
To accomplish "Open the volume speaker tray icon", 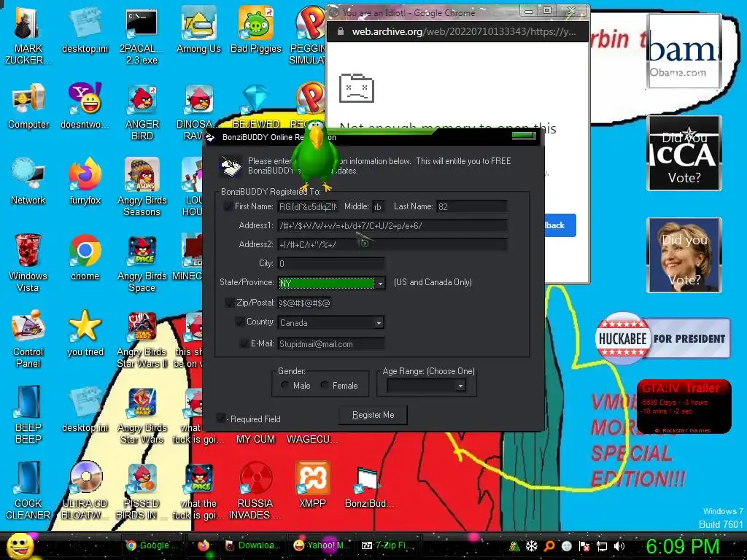I will [x=619, y=546].
